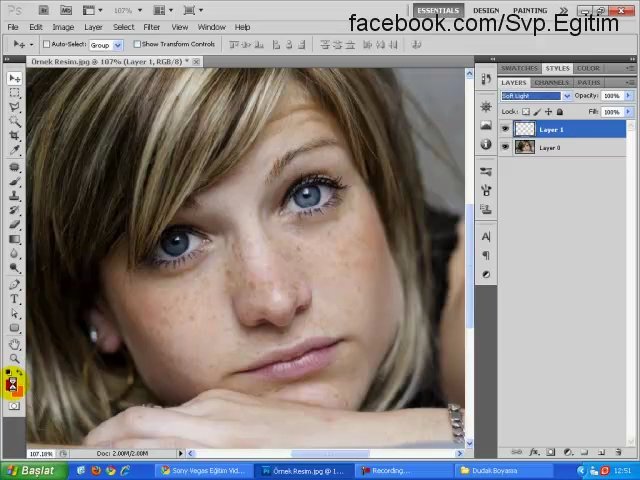This screenshot has width=640, height=480.
Task: Open the Select menu
Action: [x=123, y=27]
